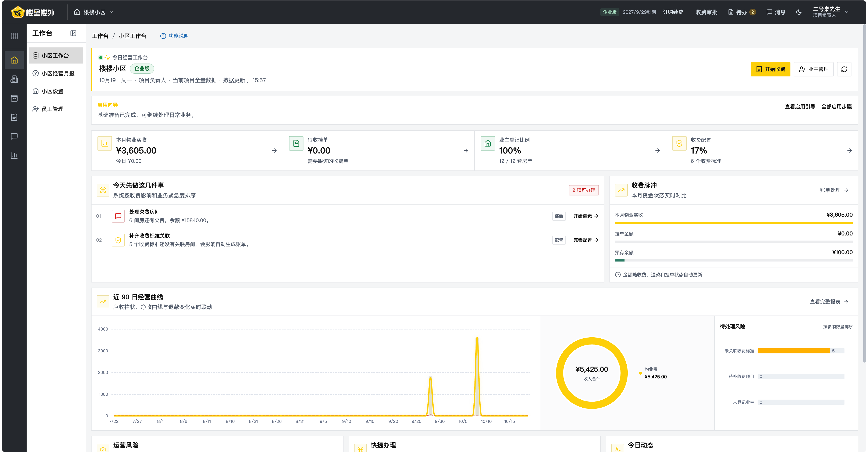The height and width of the screenshot is (454, 868).
Task: Open the grid apps icon in left rail
Action: [14, 36]
